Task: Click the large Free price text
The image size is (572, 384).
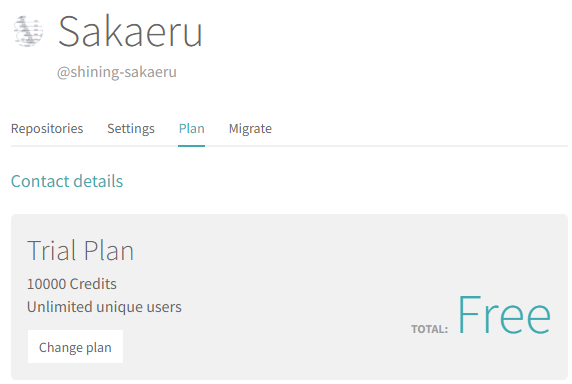Action: tap(505, 315)
